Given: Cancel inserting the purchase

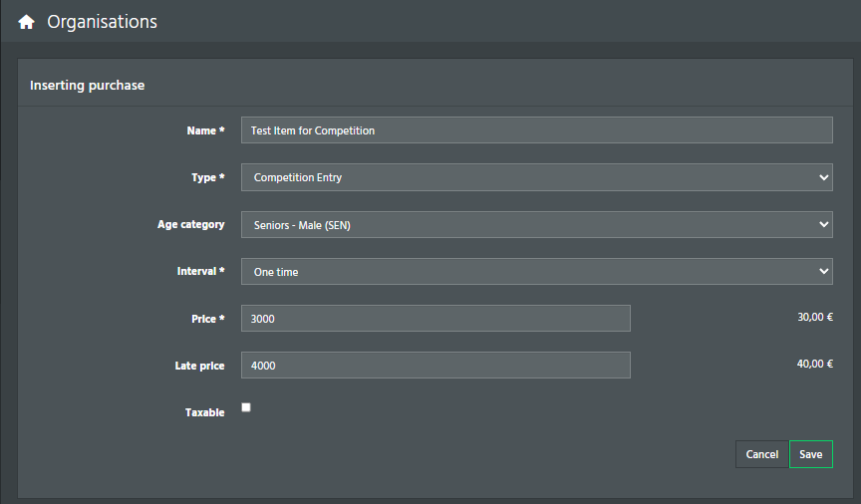Looking at the screenshot, I should click(761, 454).
